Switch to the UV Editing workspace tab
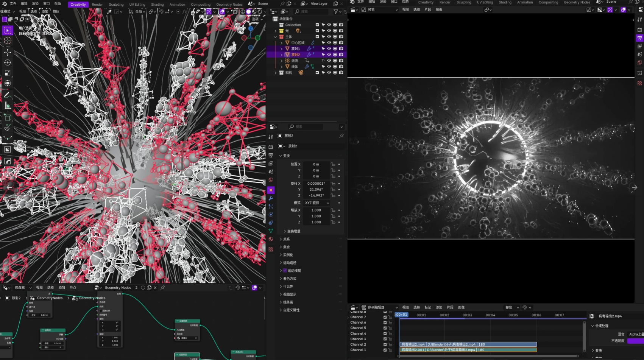This screenshot has height=360, width=644. pyautogui.click(x=137, y=5)
